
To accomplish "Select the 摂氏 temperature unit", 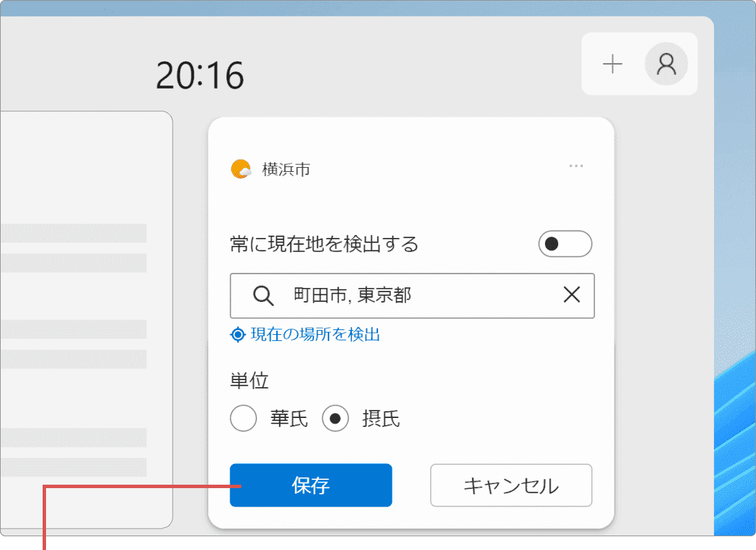I will tap(335, 418).
